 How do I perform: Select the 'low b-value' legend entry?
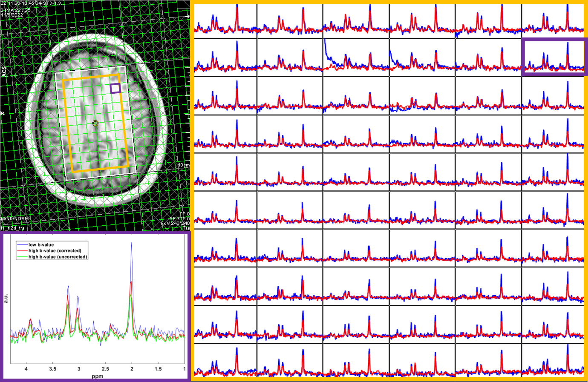coord(41,245)
